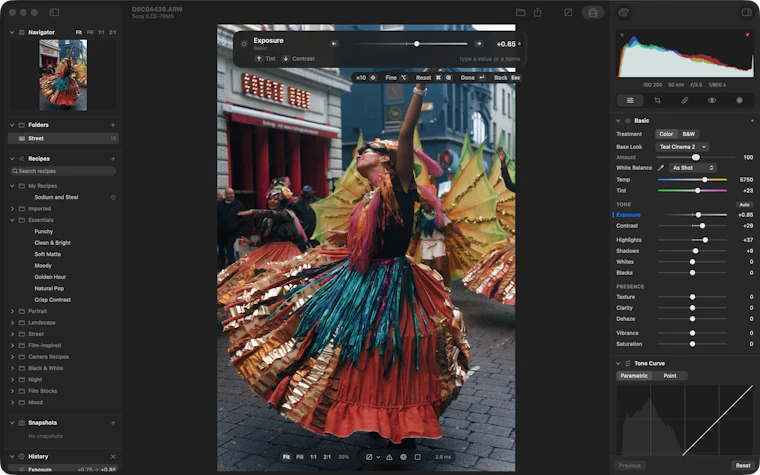Click the Highlights slider handle
This screenshot has width=760, height=475.
pos(705,240)
